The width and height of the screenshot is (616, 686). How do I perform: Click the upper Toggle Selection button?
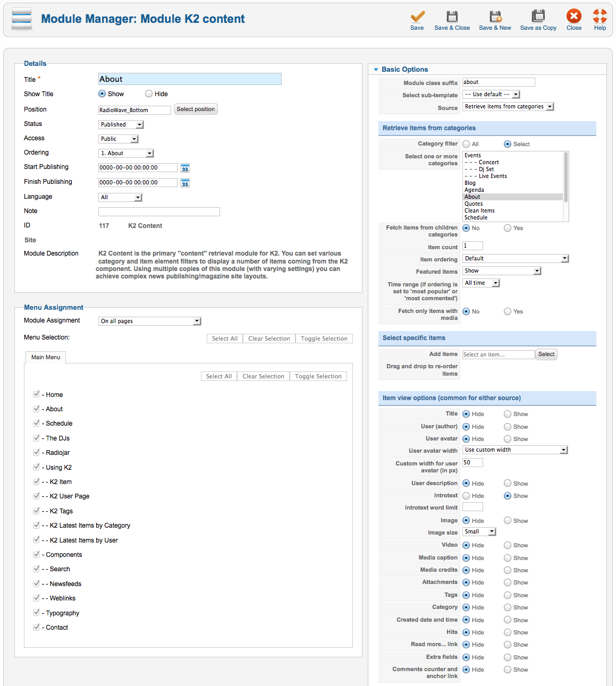(x=324, y=338)
